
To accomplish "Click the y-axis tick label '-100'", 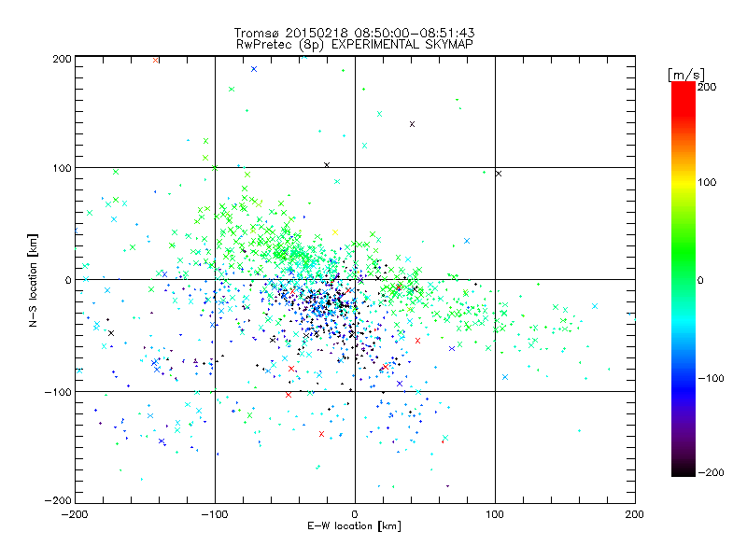I will coord(58,392).
